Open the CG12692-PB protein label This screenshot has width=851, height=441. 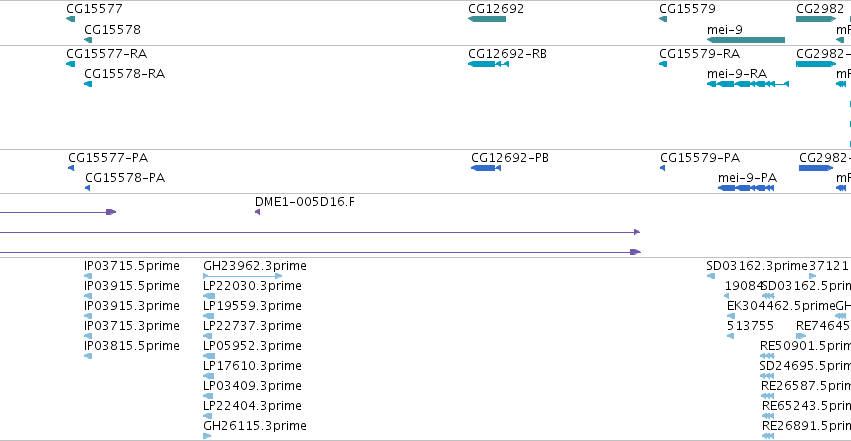tap(510, 158)
